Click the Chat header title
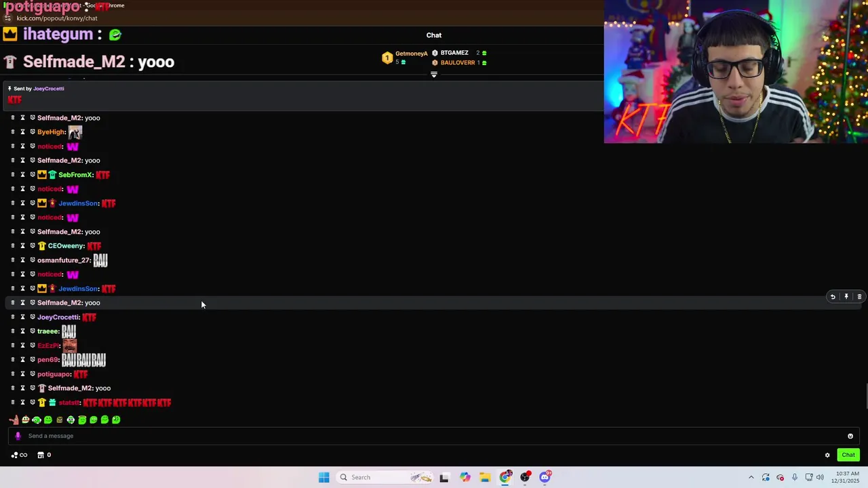Viewport: 868px width, 488px height. (x=434, y=35)
